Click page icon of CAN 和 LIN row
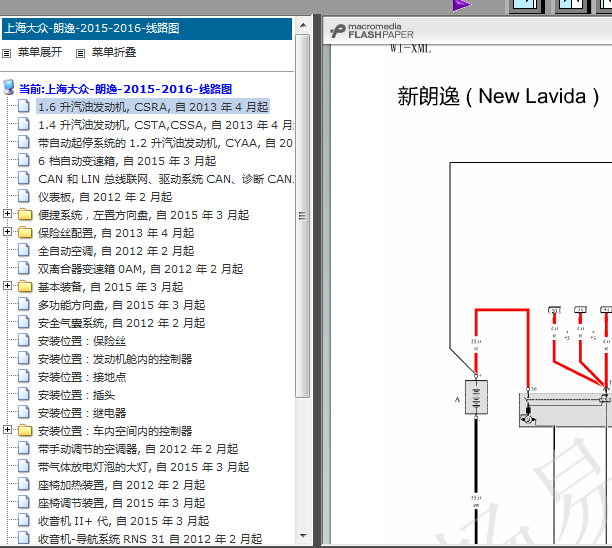 [x=24, y=178]
